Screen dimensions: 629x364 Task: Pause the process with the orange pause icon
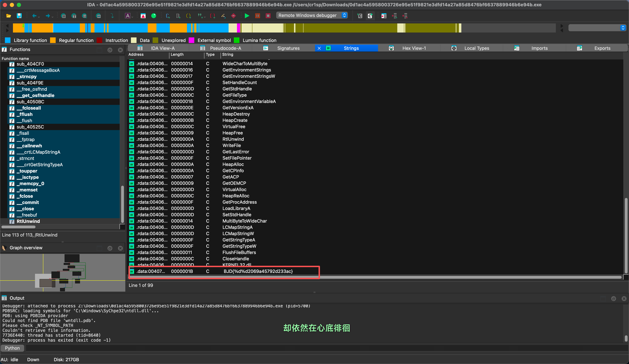click(258, 16)
